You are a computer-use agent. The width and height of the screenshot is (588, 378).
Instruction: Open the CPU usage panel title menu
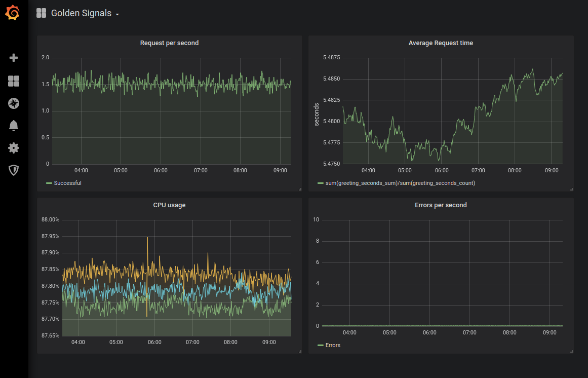click(x=170, y=205)
